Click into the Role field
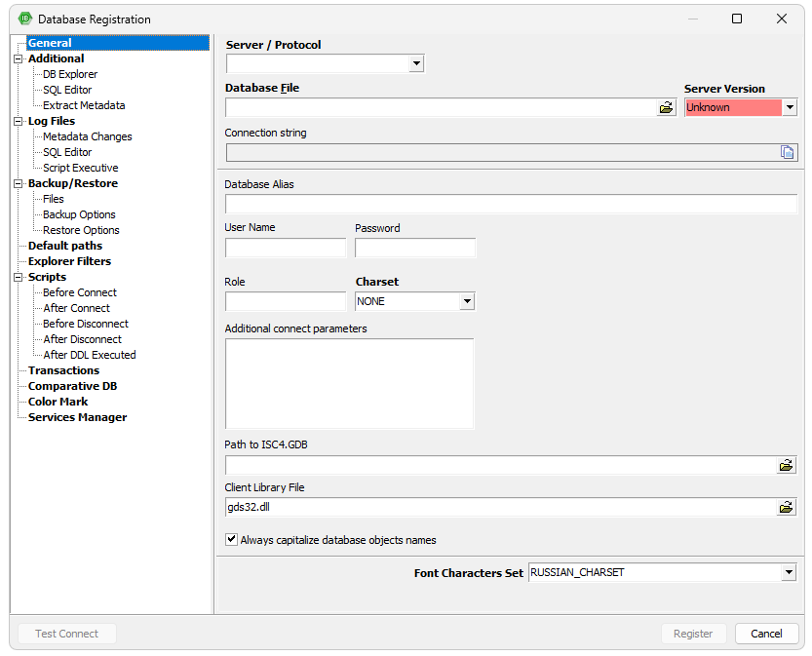This screenshot has height=656, width=812. (x=286, y=301)
